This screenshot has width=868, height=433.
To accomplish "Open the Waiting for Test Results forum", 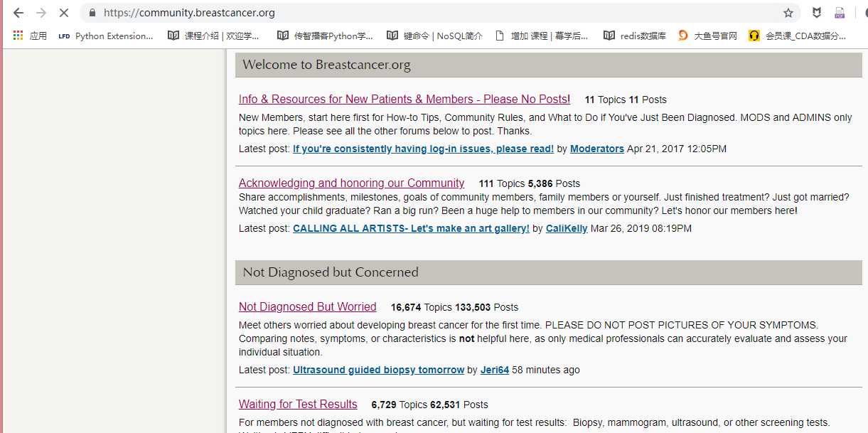I will 298,404.
